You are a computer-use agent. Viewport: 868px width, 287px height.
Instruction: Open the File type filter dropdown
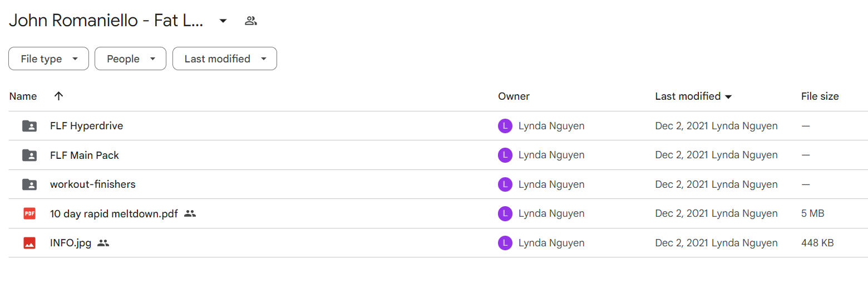(48, 59)
